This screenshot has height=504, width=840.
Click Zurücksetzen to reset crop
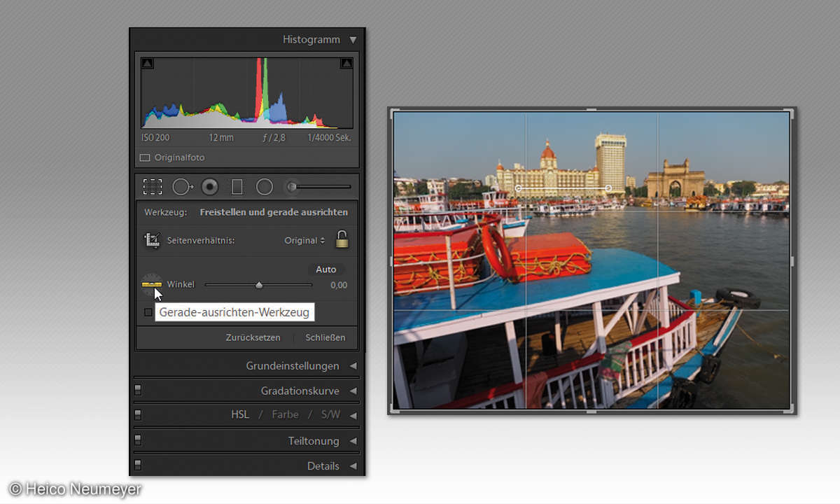coord(253,337)
